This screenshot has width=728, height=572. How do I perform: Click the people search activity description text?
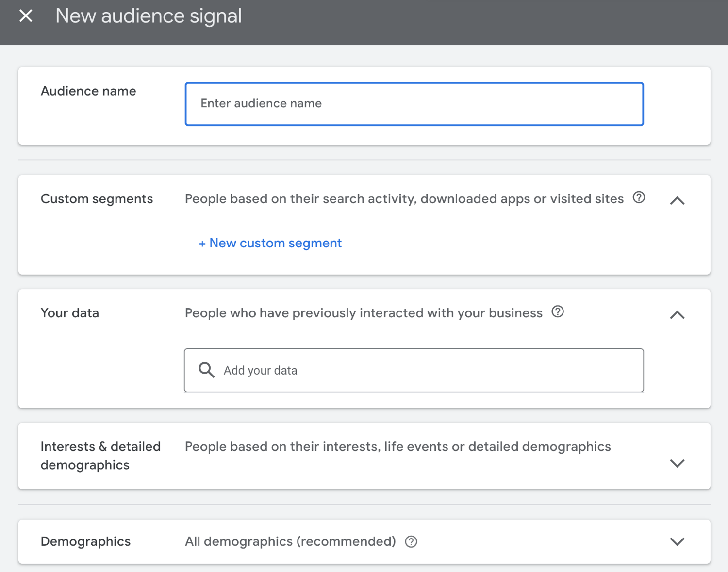[403, 198]
